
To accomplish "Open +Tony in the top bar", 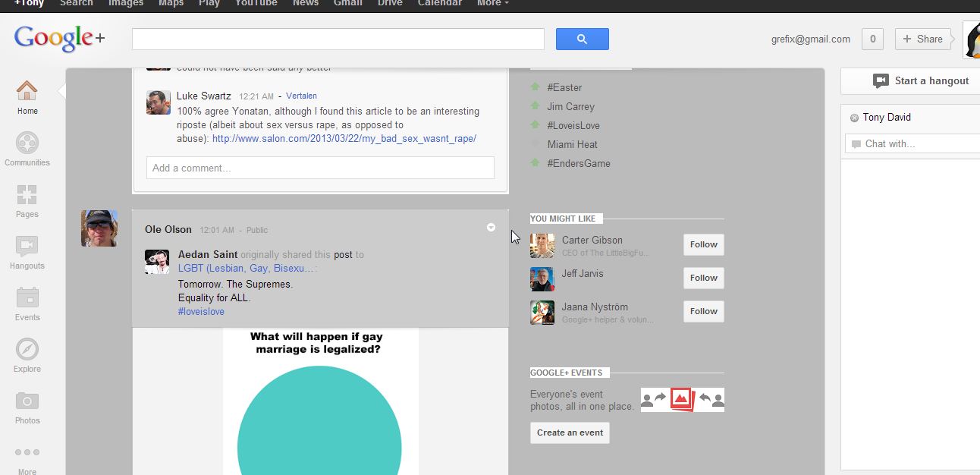I will 30,3.
